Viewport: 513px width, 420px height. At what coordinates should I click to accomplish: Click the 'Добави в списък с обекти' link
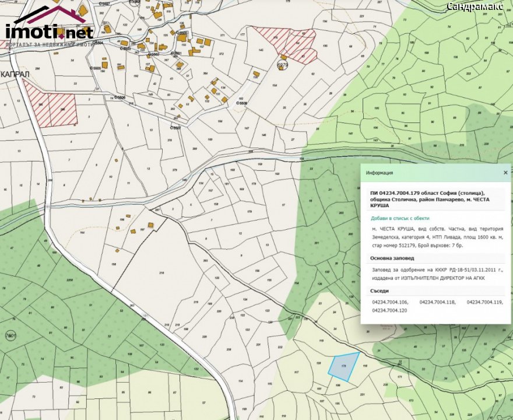[x=400, y=218]
